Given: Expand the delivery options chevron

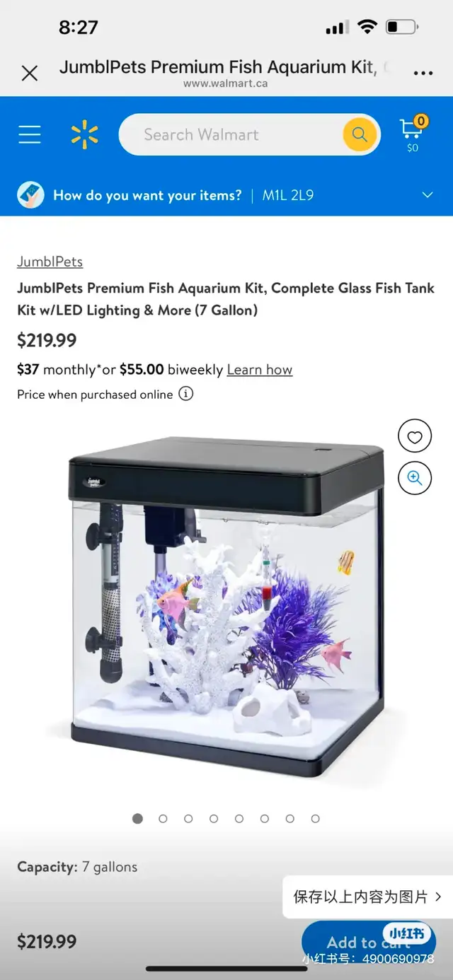Looking at the screenshot, I should pyautogui.click(x=428, y=195).
